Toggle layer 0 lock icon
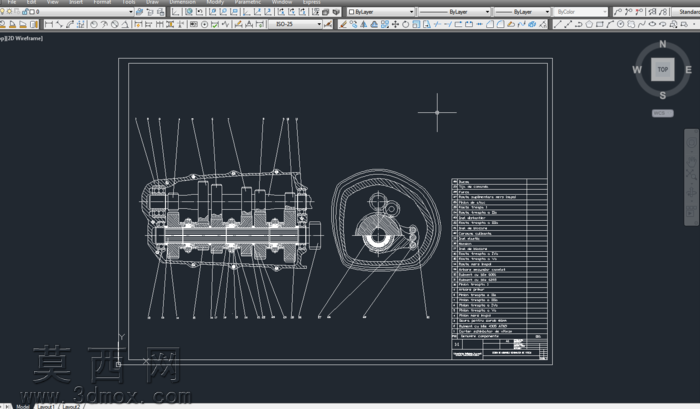 [x=25, y=12]
